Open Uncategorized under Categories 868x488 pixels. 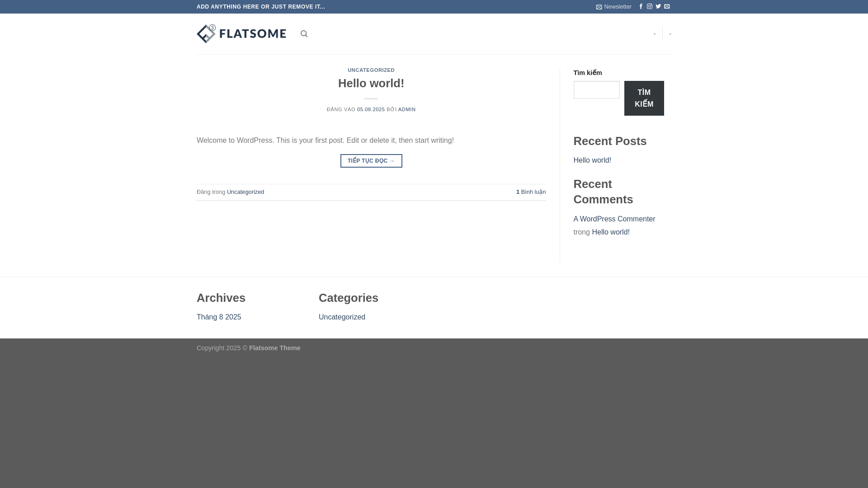(341, 317)
